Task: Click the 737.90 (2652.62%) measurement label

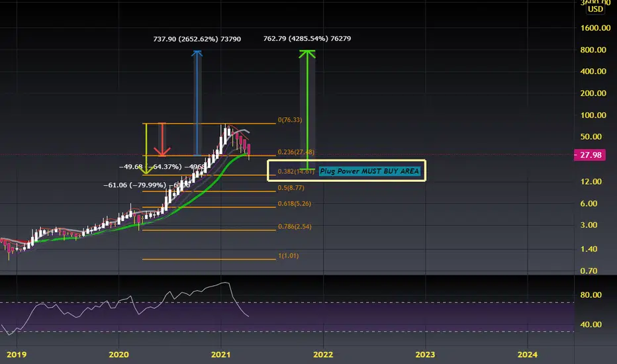Action: 197,39
